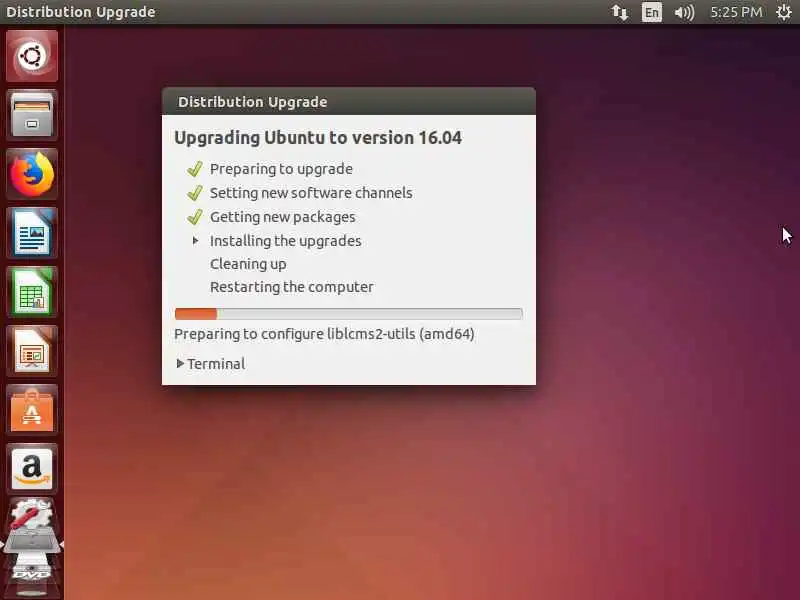Screen dimensions: 800x600
Task: Expand the Terminal details section
Action: coord(211,364)
